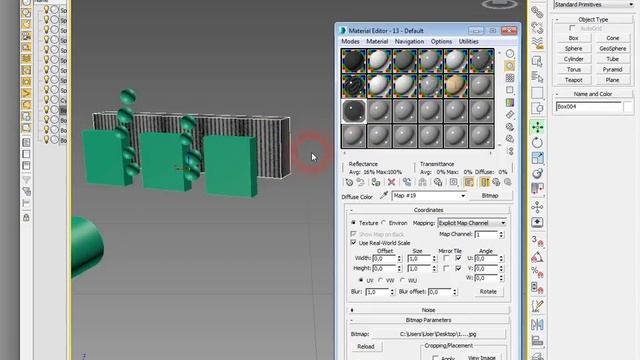Increment the Map Channel spinner
The height and width of the screenshot is (360, 640).
(501, 232)
